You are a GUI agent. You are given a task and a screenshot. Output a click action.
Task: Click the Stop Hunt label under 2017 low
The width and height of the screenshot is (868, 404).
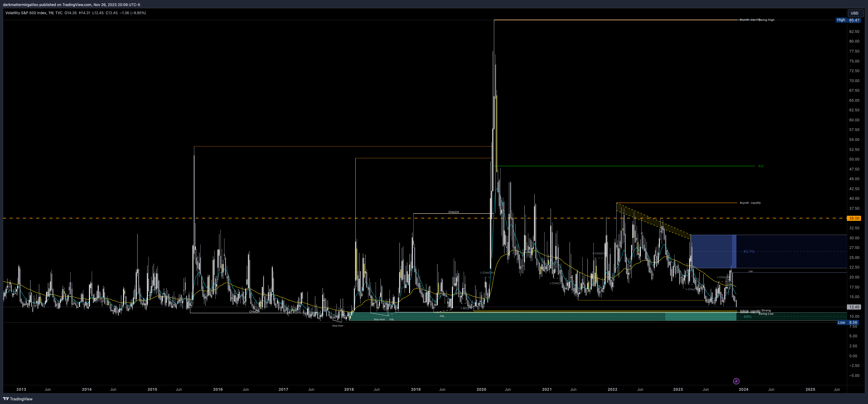coord(338,326)
